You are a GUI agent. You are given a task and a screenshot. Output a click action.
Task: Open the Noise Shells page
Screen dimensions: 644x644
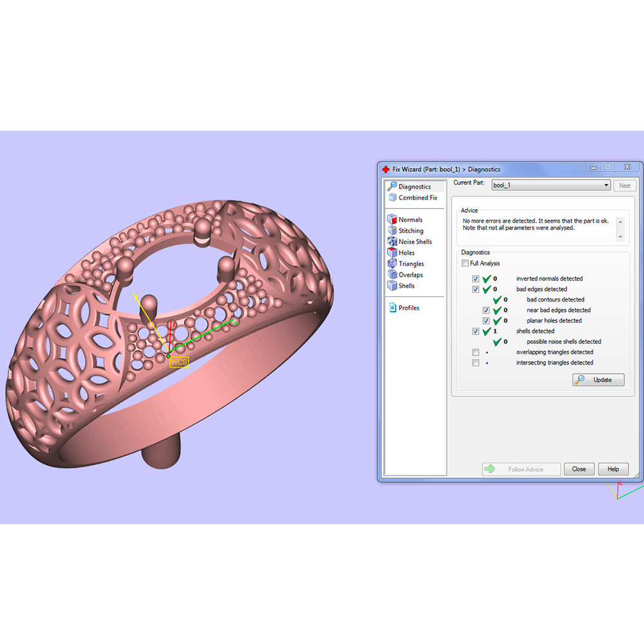click(414, 241)
